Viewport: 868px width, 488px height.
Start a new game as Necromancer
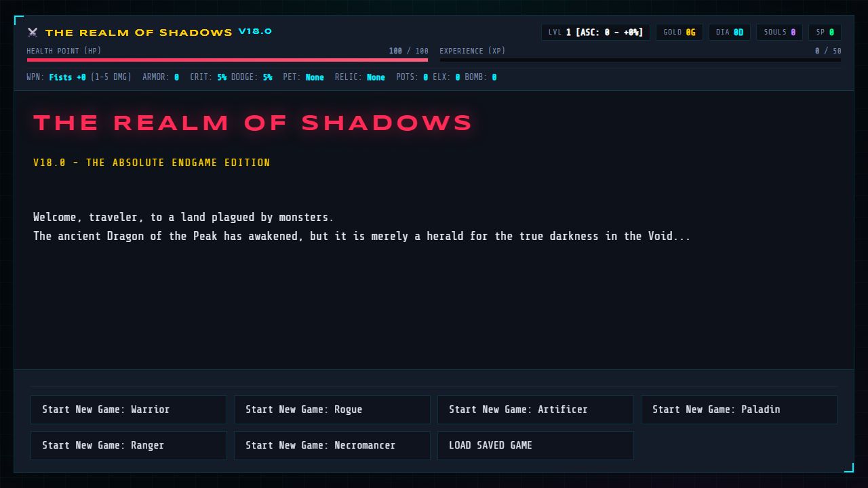332,445
